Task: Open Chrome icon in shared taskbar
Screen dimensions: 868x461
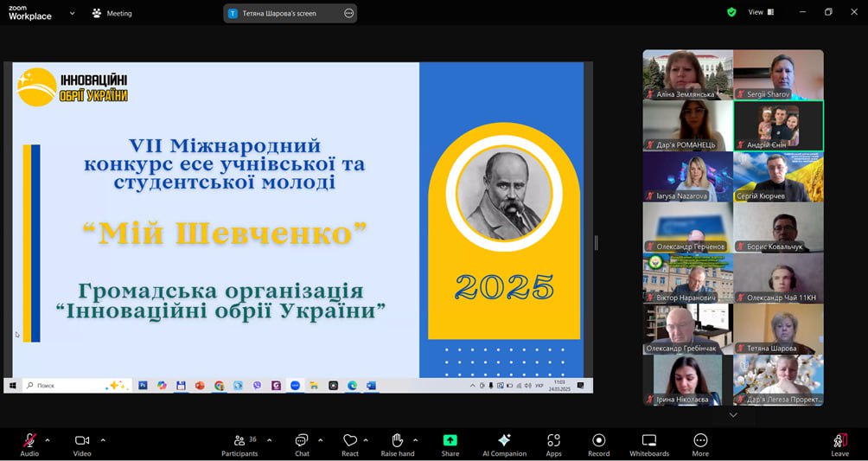Action: 220,386
